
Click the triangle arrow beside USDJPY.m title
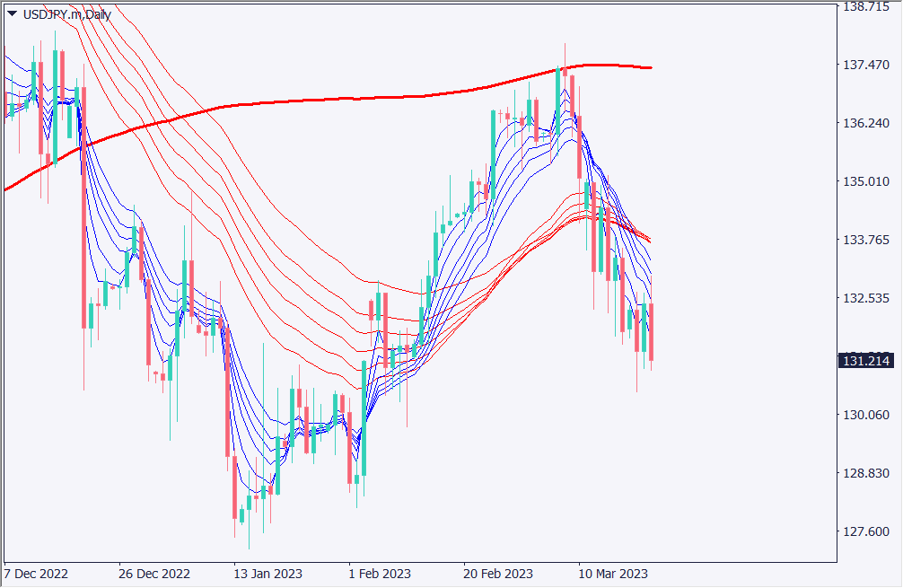click(x=12, y=13)
